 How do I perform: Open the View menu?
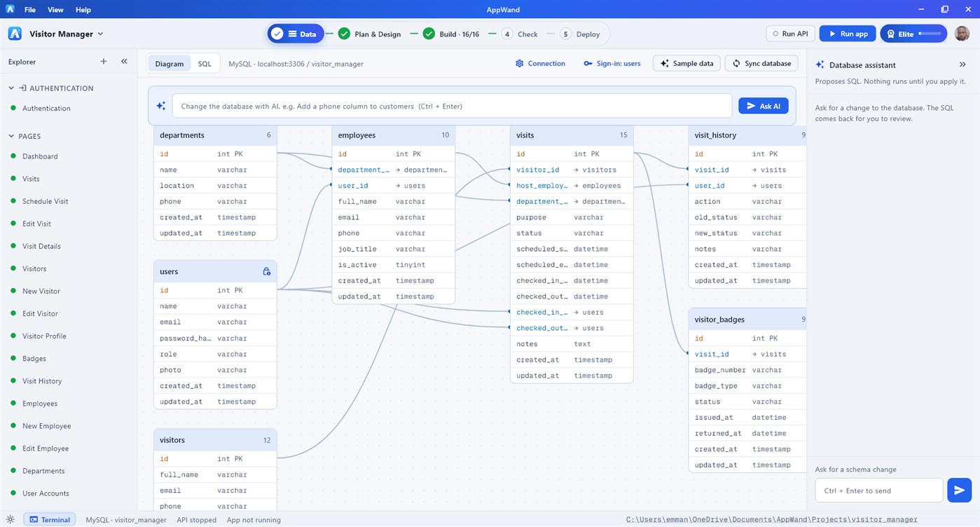[55, 10]
